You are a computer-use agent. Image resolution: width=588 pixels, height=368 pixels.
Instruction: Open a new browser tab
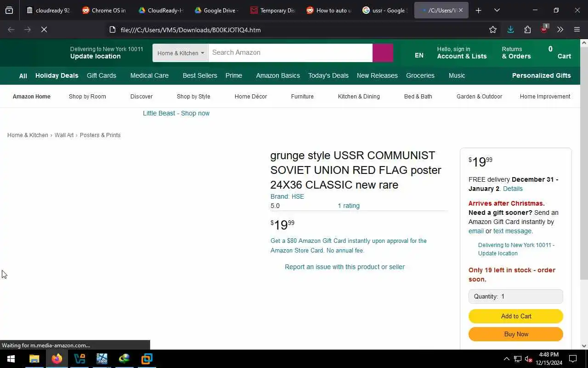coord(478,10)
